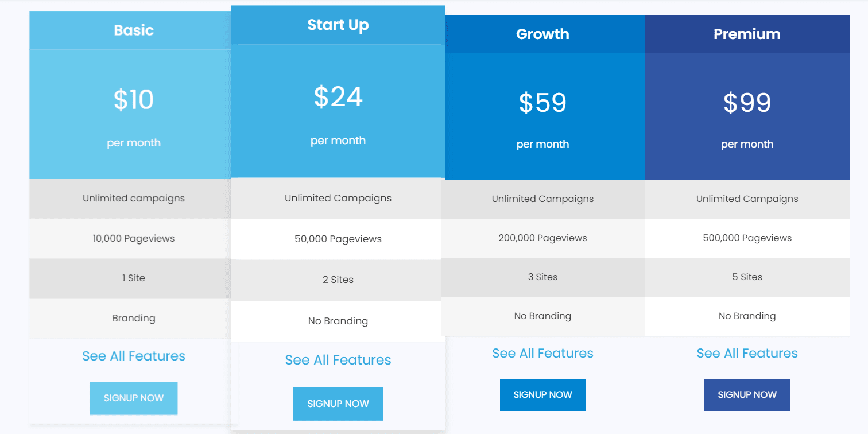Select the Start Up plan header
868x434 pixels.
[x=338, y=25]
